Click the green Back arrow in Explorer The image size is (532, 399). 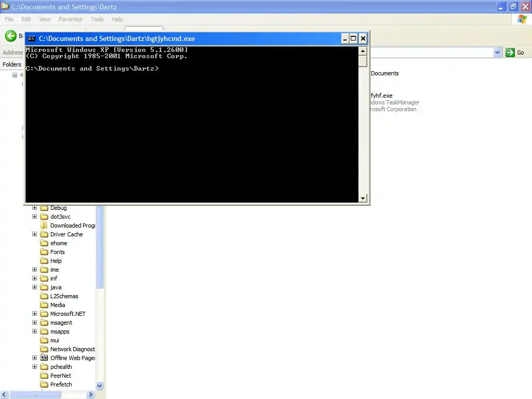click(x=10, y=36)
